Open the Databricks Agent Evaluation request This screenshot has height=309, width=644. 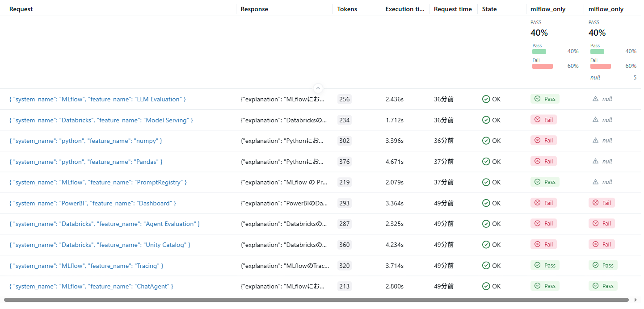(x=105, y=224)
